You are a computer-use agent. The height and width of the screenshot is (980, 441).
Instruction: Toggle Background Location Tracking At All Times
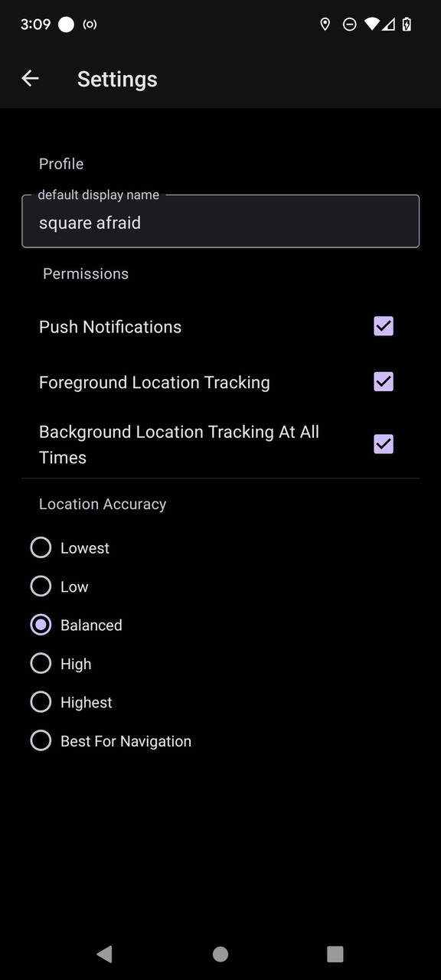coord(384,444)
